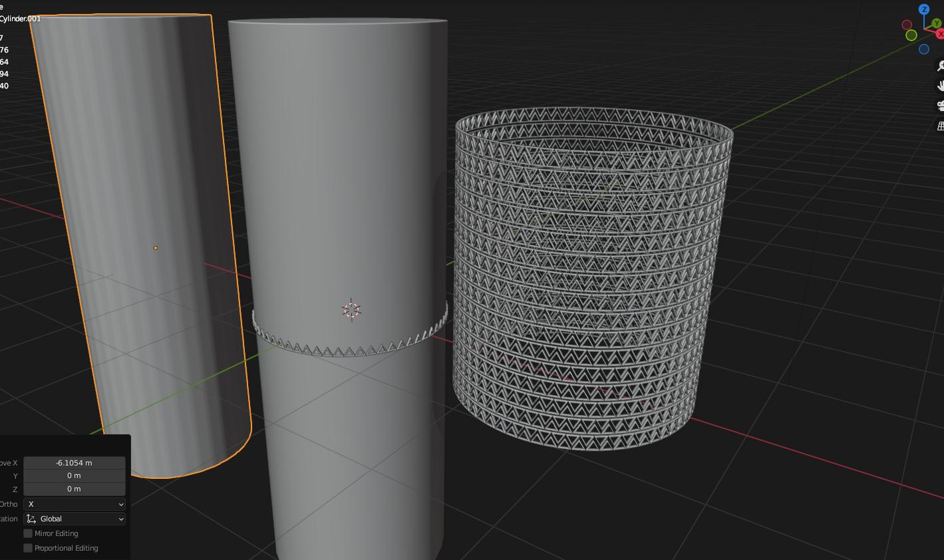
Task: Enable the Mirror Editing checkbox
Action: pyautogui.click(x=28, y=533)
